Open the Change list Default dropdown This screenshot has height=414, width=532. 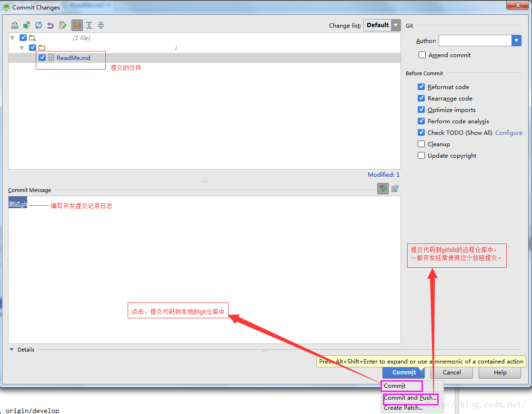[x=382, y=25]
